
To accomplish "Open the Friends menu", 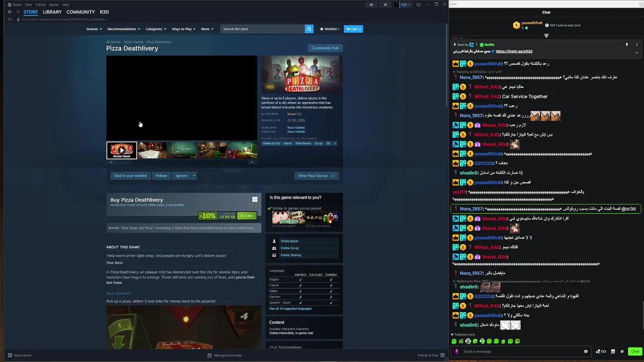I will point(40,5).
